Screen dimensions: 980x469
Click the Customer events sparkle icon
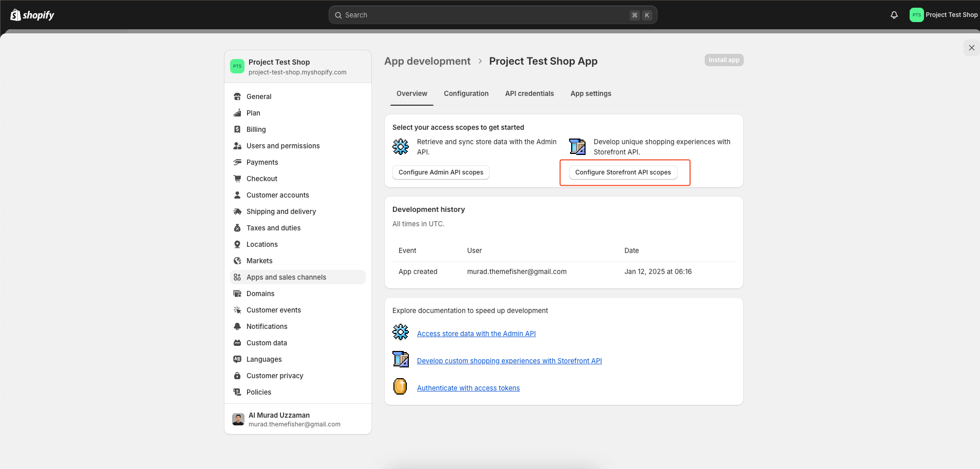coord(237,310)
